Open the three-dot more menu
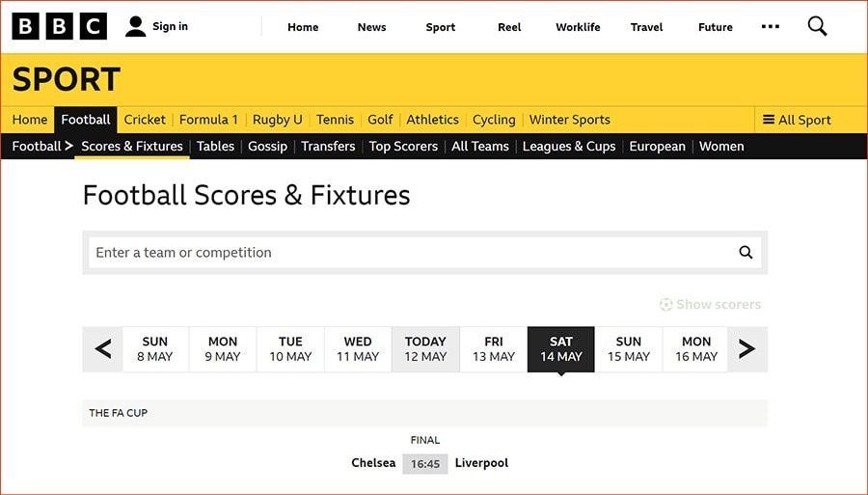 (x=770, y=27)
